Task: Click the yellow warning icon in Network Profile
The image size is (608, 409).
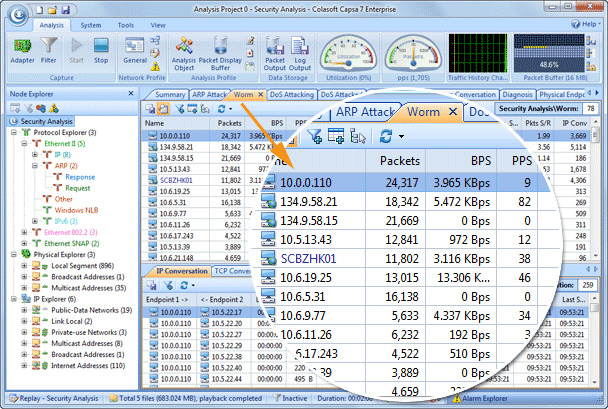Action: point(155,67)
